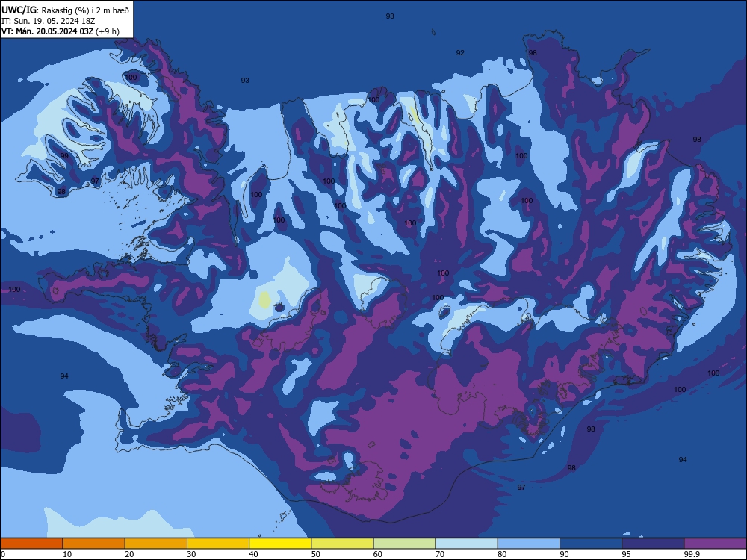Click the 'UWC/IG' title text

tap(19, 10)
